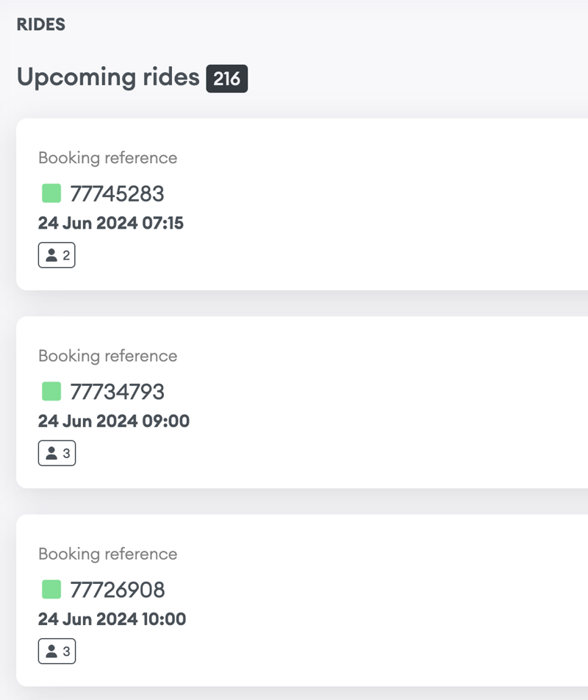Open booking reference number 77726908
The width and height of the screenshot is (588, 700).
[117, 590]
